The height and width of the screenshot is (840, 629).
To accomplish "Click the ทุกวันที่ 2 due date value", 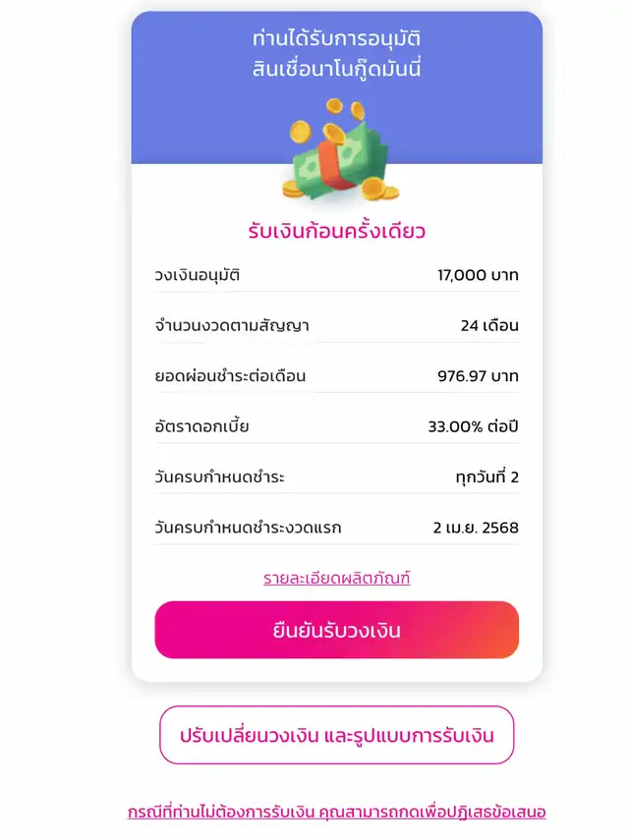I will click(486, 477).
